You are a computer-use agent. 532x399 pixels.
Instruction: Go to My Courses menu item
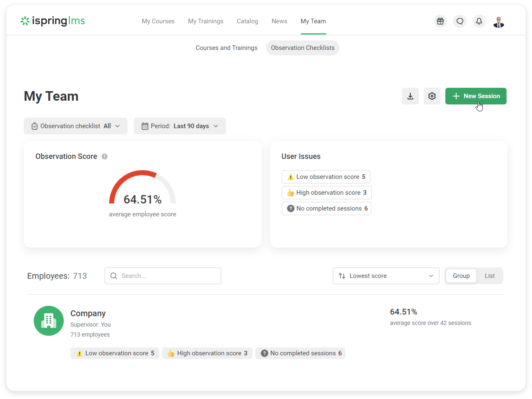(158, 21)
